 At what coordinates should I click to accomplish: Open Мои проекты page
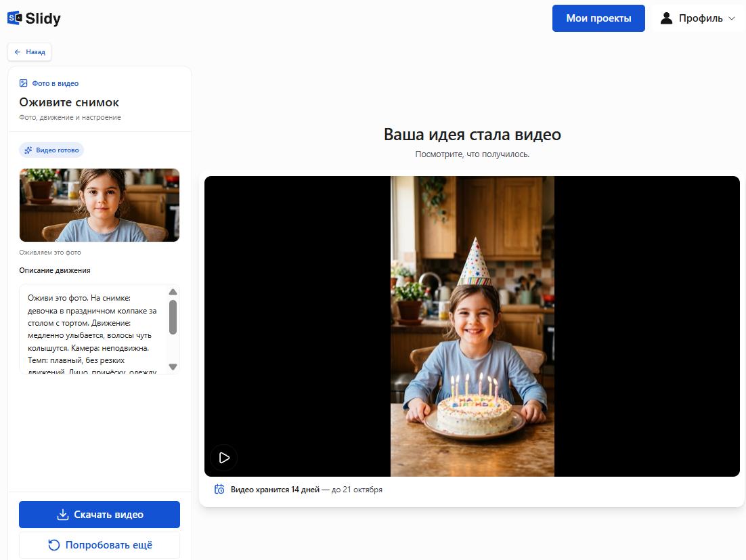point(598,18)
